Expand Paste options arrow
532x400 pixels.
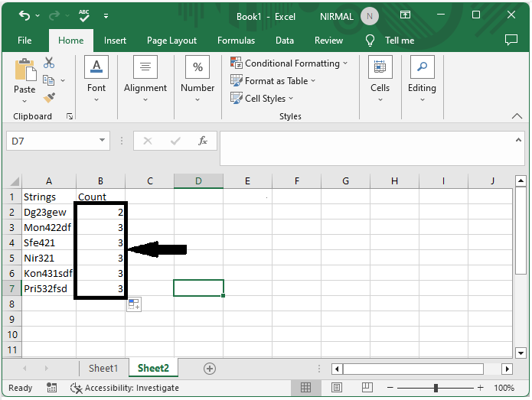click(24, 101)
